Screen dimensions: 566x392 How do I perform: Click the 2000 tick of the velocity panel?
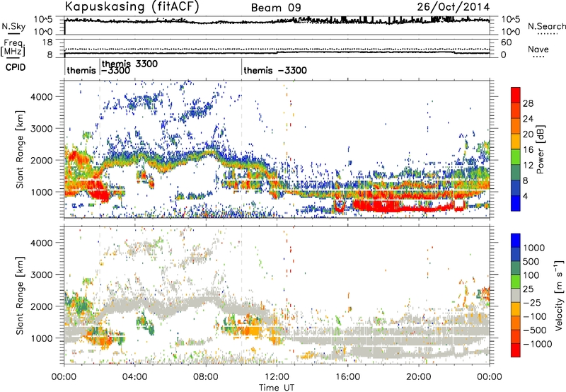(x=41, y=306)
